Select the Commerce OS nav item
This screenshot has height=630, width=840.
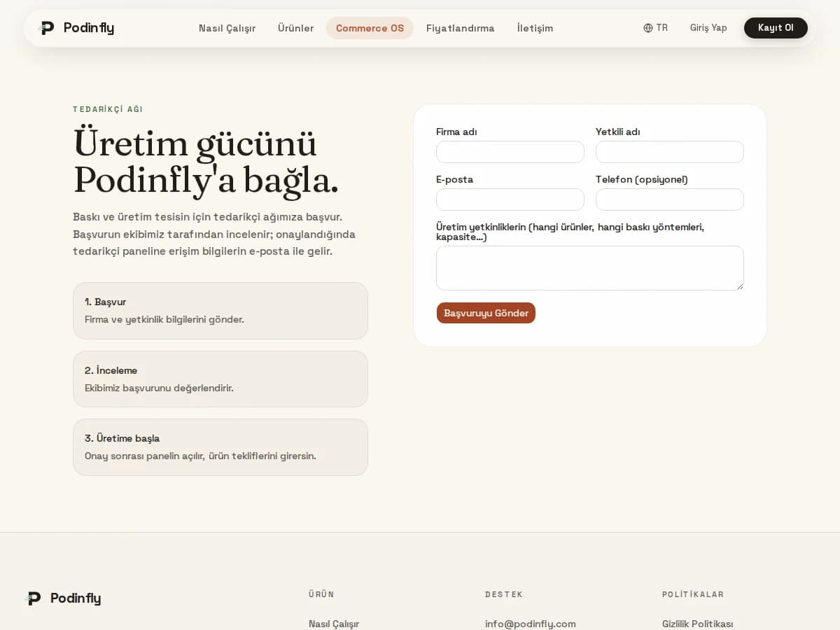(370, 28)
